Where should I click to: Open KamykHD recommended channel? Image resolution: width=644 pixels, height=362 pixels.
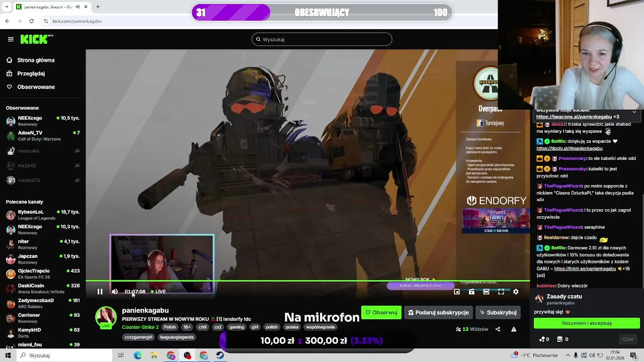point(43,333)
